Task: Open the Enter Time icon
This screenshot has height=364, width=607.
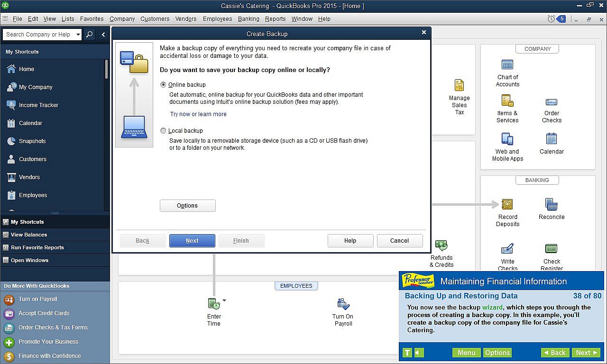Action: [214, 304]
